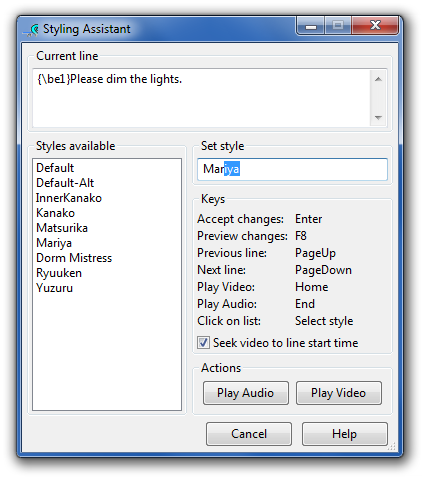Pick Matsurika from the styles list

(x=62, y=228)
